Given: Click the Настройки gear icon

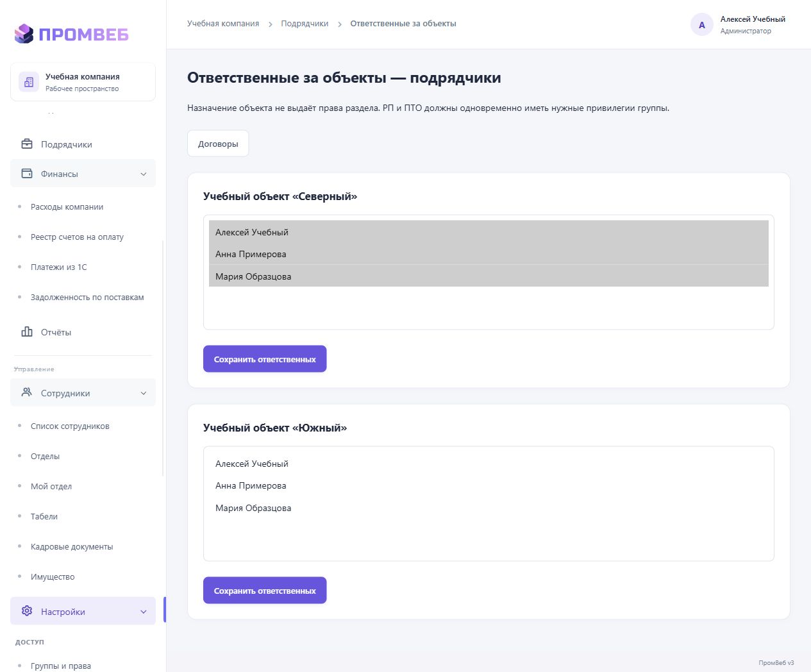Looking at the screenshot, I should point(27,611).
